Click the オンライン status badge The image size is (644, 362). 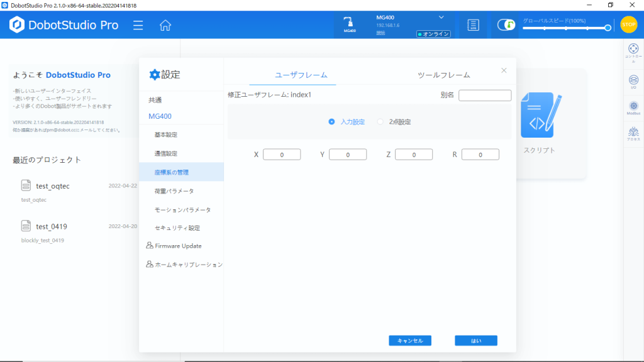[433, 34]
